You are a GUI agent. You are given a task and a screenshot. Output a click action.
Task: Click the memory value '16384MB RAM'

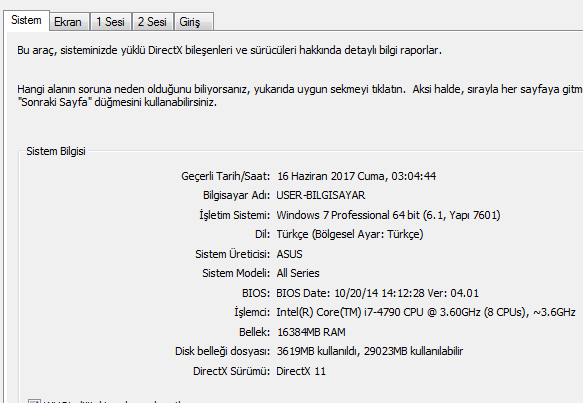tap(311, 332)
